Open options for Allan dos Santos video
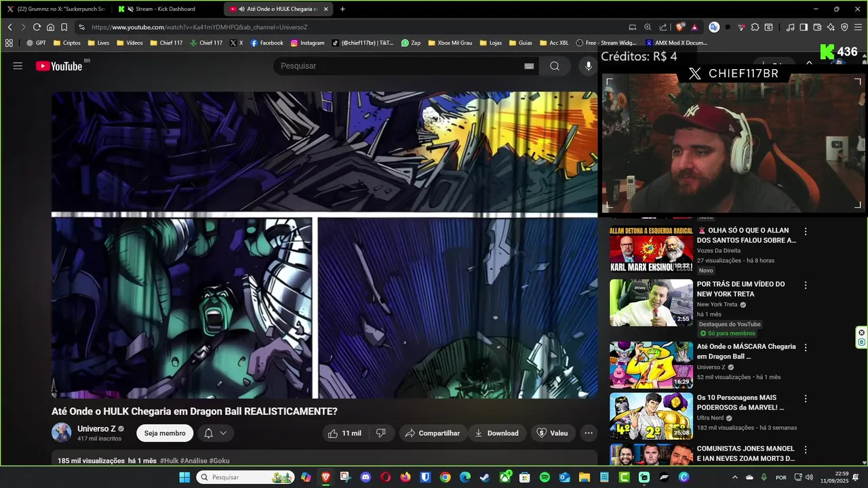868x488 pixels. click(x=806, y=231)
